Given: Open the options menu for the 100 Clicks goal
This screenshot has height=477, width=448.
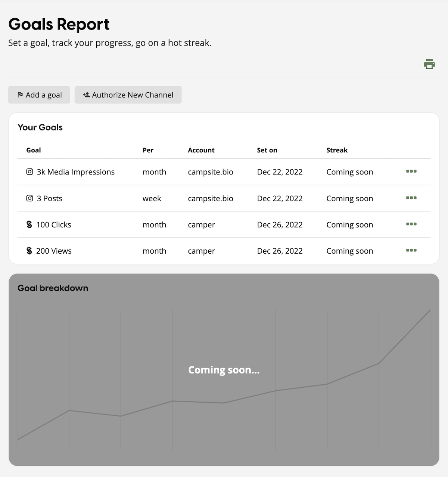Looking at the screenshot, I should click(x=411, y=224).
